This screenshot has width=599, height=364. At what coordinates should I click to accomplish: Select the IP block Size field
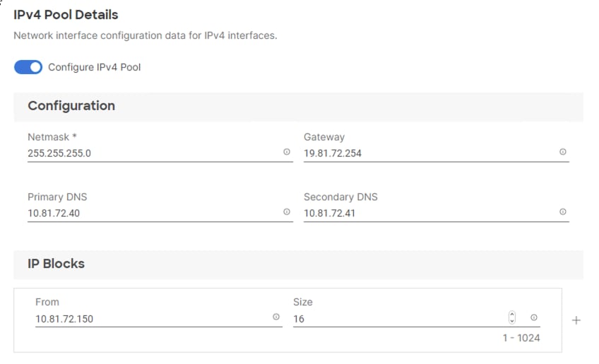pyautogui.click(x=396, y=318)
